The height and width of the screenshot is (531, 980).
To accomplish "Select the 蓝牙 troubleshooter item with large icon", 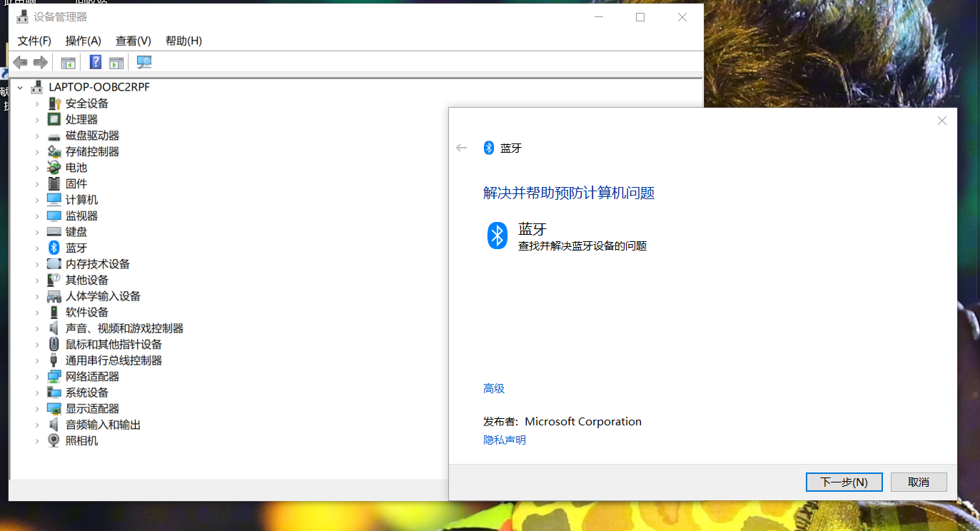I will [566, 236].
